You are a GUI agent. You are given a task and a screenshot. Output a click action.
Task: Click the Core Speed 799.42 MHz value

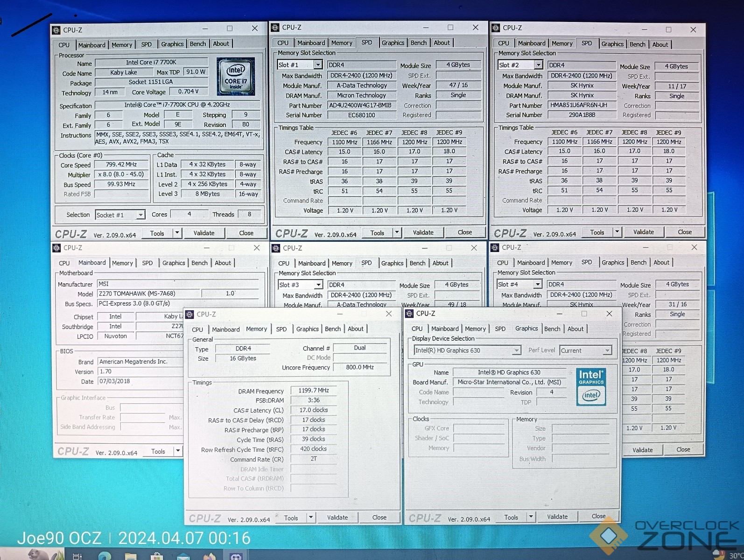tap(121, 164)
